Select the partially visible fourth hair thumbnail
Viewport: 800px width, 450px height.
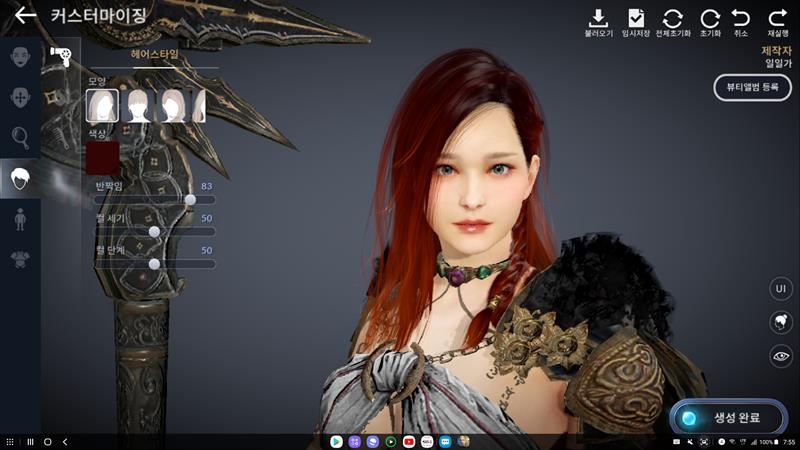pos(199,106)
